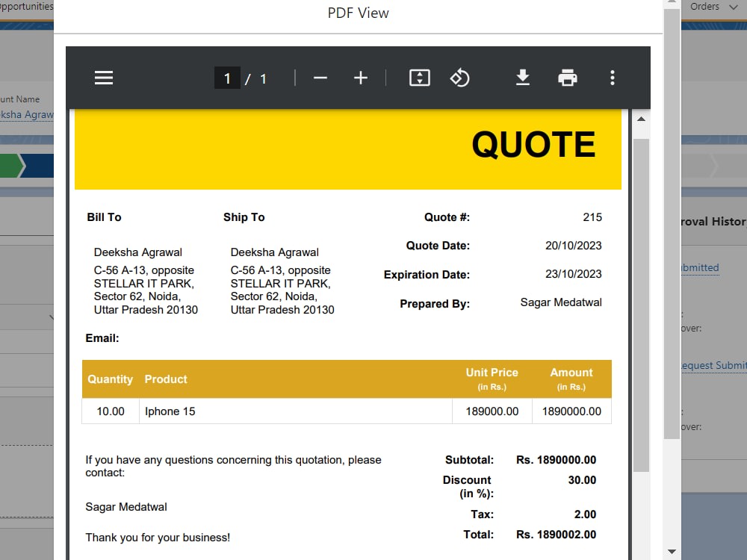Click the zoom in plus icon
747x560 pixels.
361,78
